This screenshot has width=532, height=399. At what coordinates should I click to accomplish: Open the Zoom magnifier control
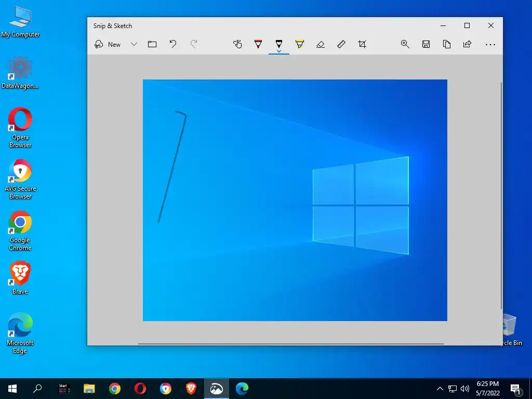405,44
